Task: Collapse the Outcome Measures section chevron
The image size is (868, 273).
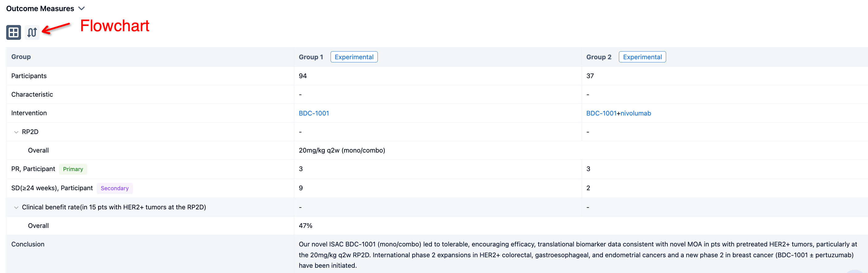Action: 81,8
